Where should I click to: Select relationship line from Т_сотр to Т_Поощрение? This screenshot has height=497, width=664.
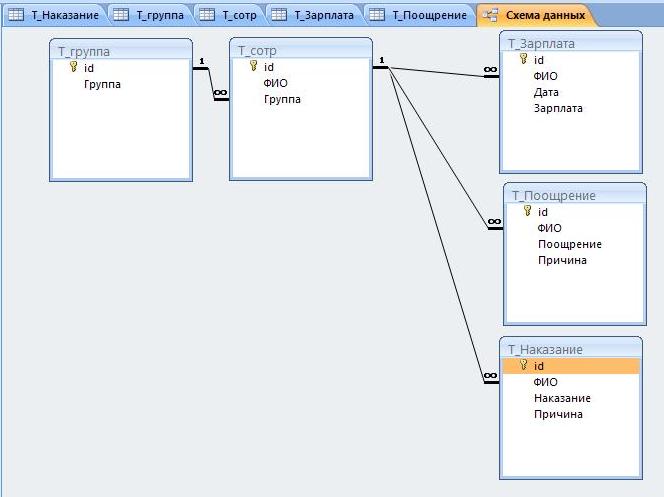click(438, 148)
